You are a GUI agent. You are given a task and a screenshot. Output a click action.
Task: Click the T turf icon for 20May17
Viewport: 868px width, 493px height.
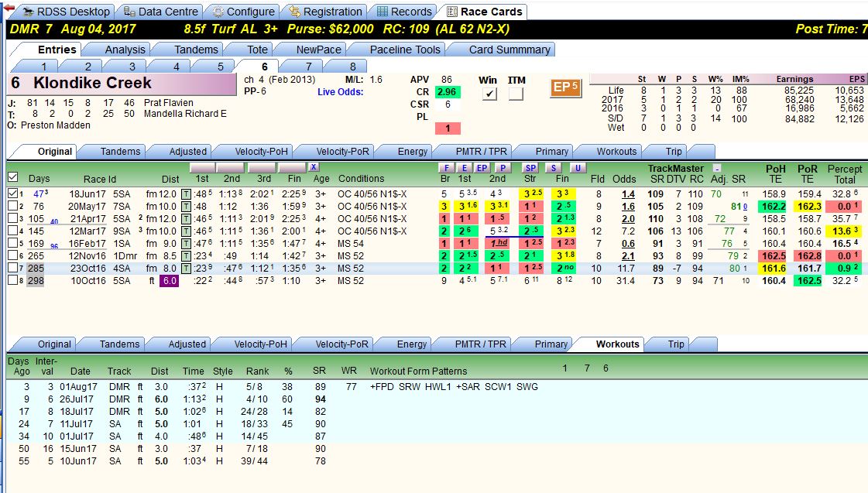click(186, 207)
